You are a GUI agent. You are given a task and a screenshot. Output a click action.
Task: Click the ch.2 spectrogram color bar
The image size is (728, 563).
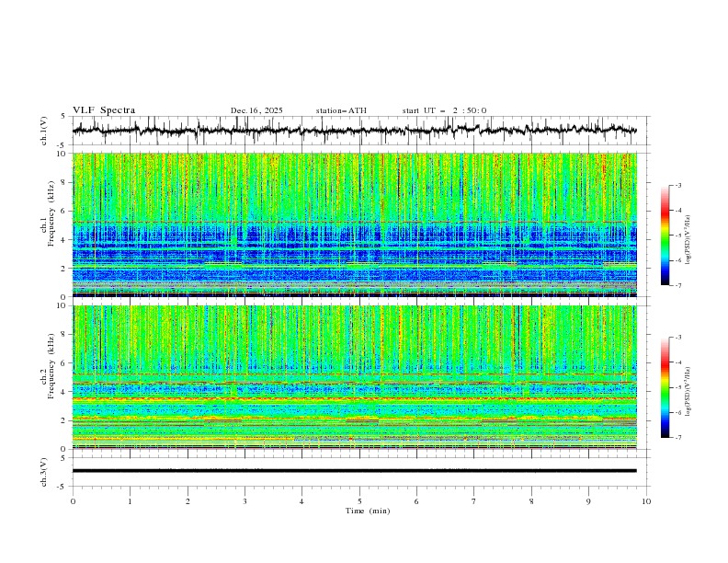[665, 387]
